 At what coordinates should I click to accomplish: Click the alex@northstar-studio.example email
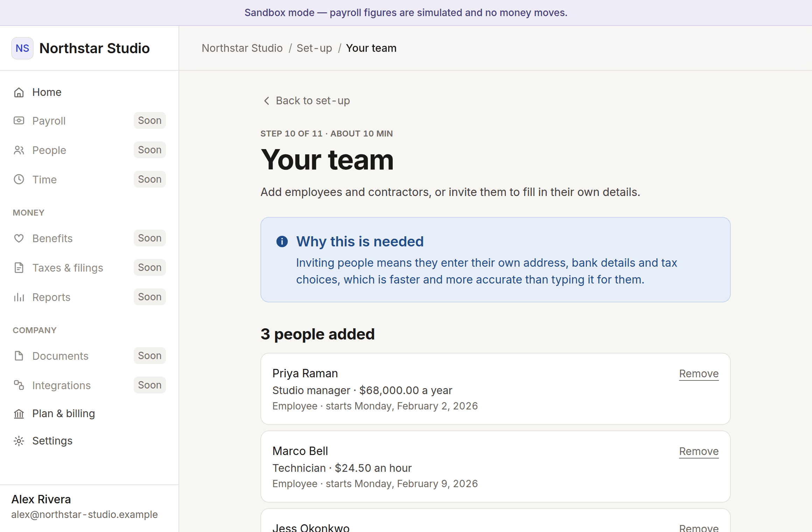pyautogui.click(x=84, y=514)
